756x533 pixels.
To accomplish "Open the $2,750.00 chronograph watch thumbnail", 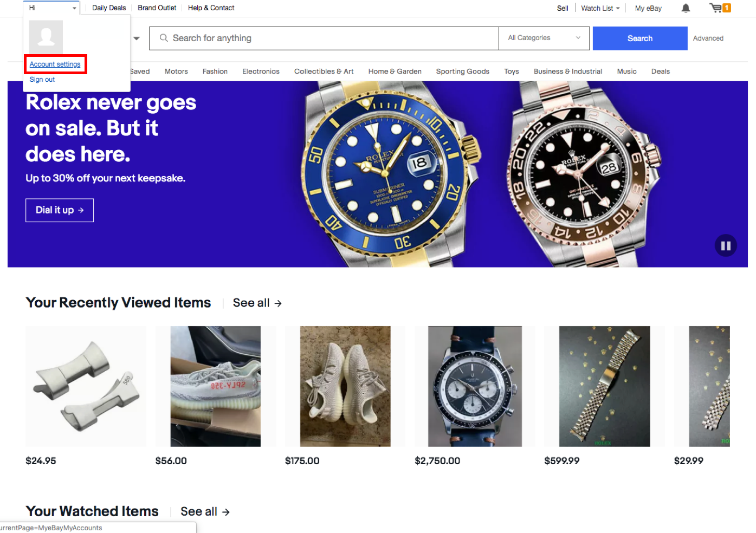I will pos(475,386).
